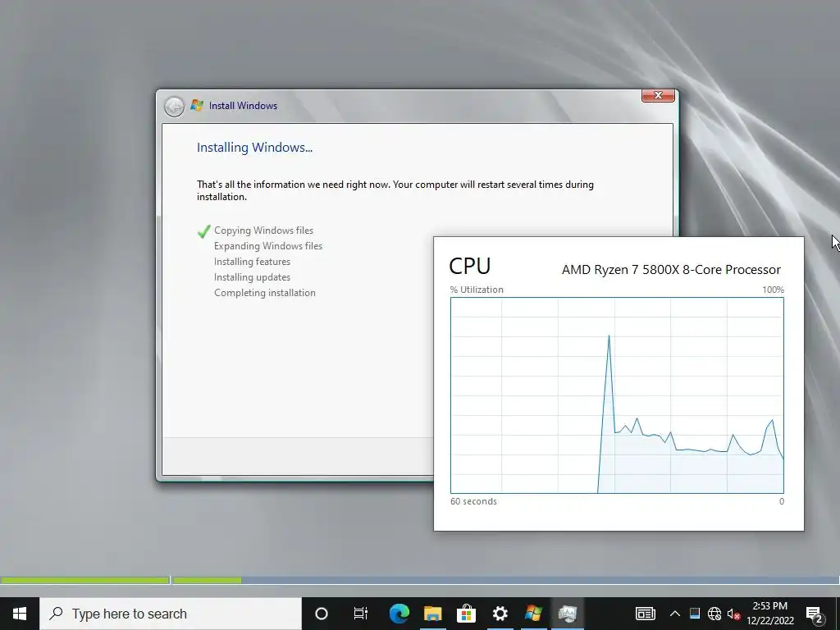The height and width of the screenshot is (630, 840).
Task: Click the green checkmark beside Copying Windows files
Action: click(x=203, y=231)
